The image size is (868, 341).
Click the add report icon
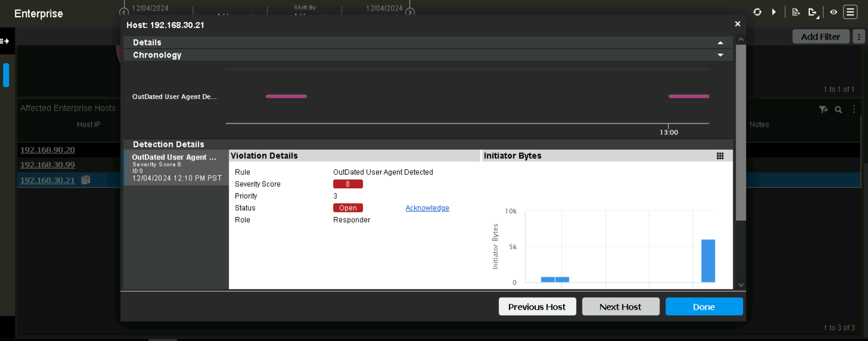point(796,12)
